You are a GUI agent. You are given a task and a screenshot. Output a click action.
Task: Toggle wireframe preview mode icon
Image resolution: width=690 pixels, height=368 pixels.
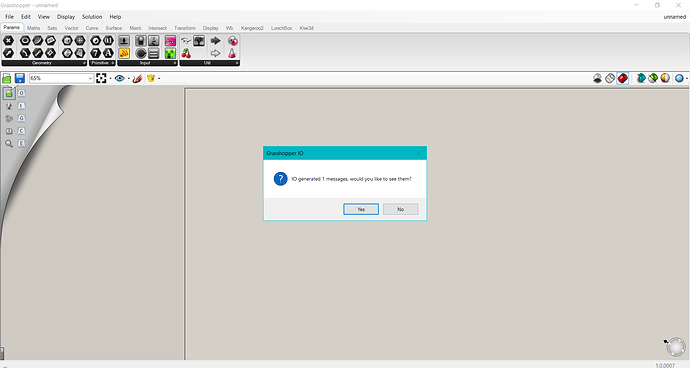[610, 78]
